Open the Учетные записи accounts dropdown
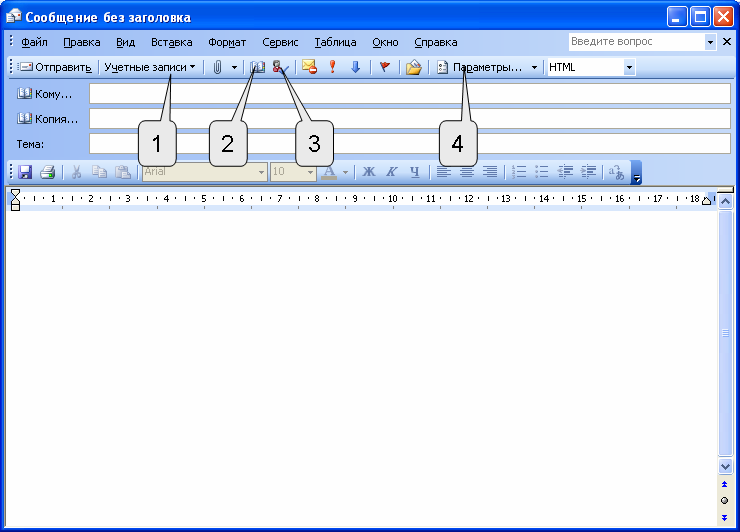 [x=150, y=68]
